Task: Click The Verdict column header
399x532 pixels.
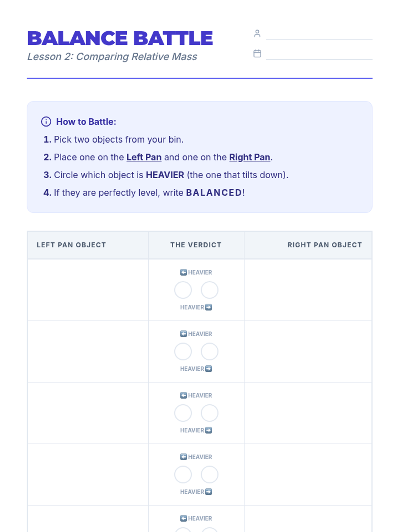Action: [196, 245]
